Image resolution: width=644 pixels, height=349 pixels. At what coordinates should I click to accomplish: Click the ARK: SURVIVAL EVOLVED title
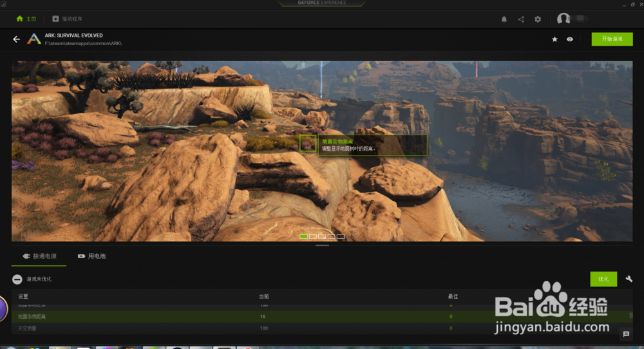pos(74,35)
